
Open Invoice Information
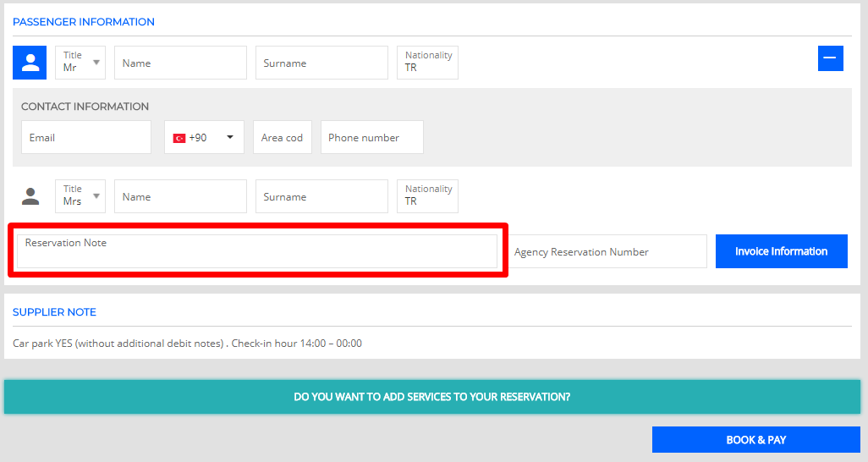pos(781,251)
